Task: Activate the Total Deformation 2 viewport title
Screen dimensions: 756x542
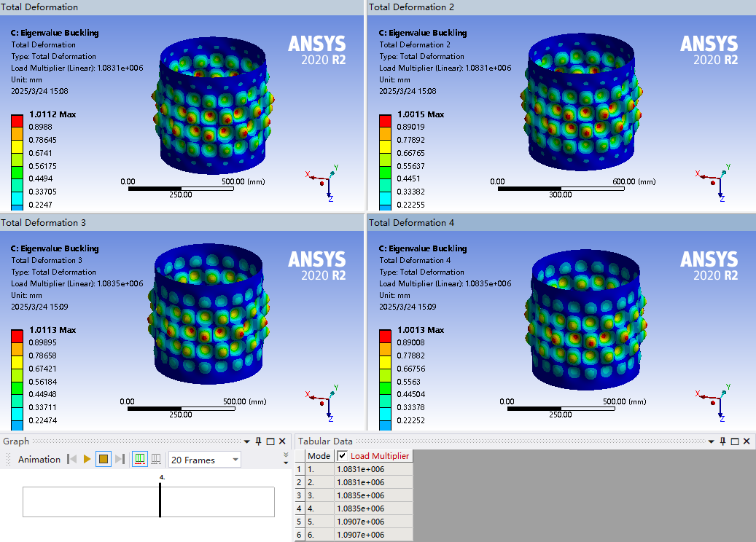Action: [x=411, y=7]
